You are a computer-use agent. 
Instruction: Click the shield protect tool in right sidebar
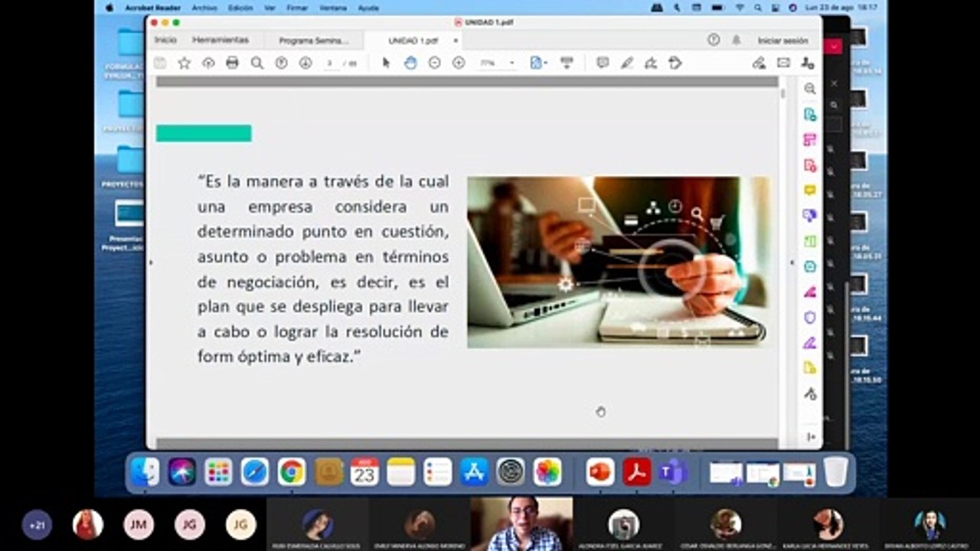809,317
